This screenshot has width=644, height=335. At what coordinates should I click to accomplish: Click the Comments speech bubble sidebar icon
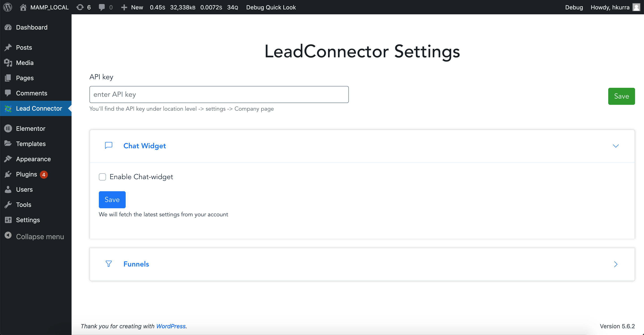[x=8, y=93]
